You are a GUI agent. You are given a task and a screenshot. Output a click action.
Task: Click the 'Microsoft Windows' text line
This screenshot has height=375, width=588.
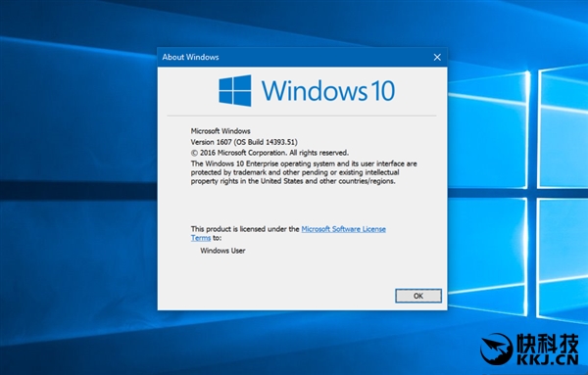click(x=220, y=131)
